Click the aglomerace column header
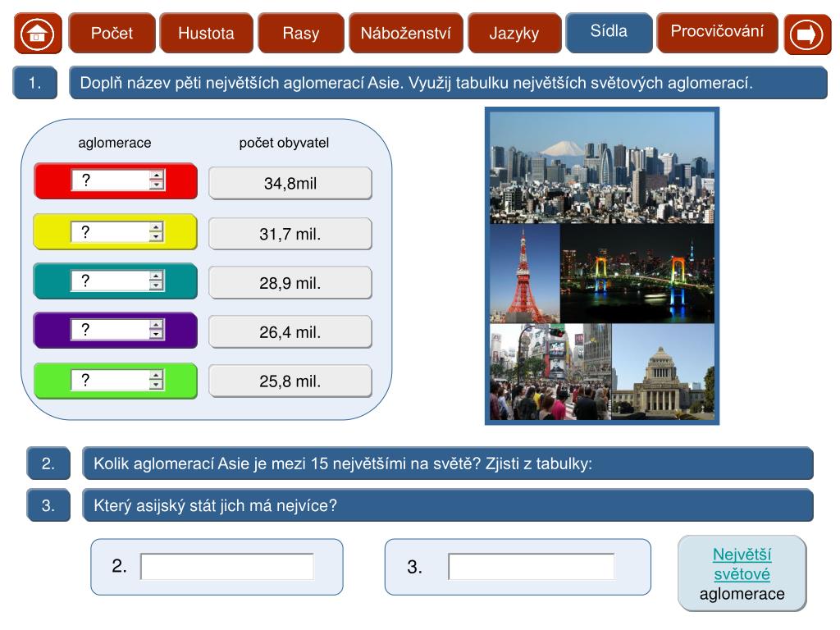840x630 pixels. click(115, 143)
